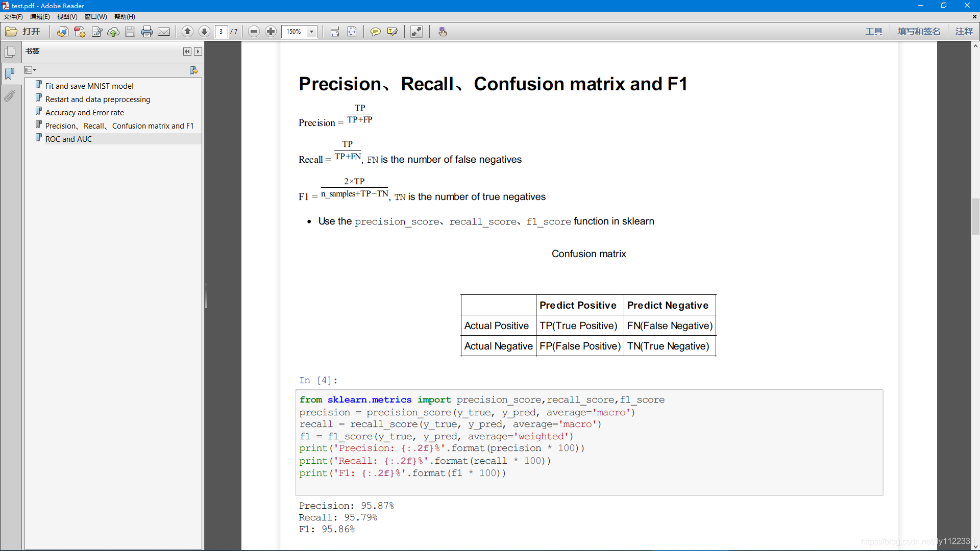The height and width of the screenshot is (551, 980).
Task: Click the email attachment icon
Action: (164, 31)
